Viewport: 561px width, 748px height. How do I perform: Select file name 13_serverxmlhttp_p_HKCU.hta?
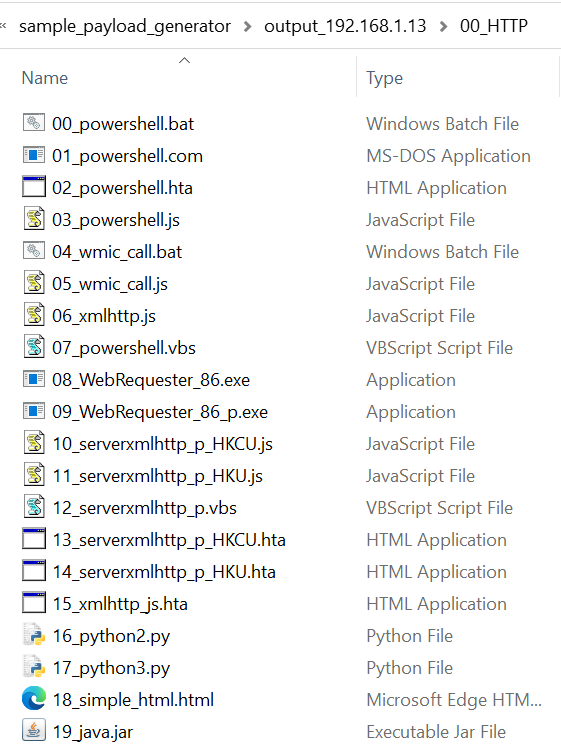click(169, 540)
